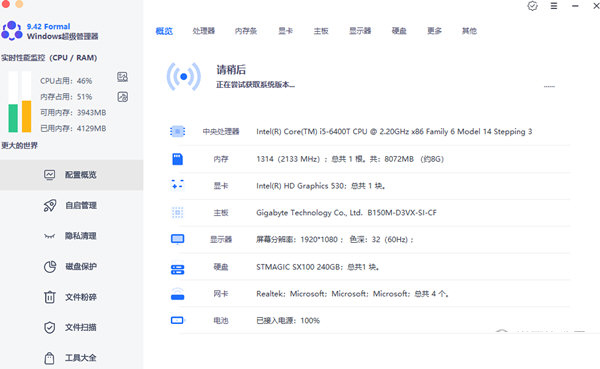This screenshot has width=600, height=369.
Task: Click the 已用内存 4129MB reading
Action: [73, 129]
